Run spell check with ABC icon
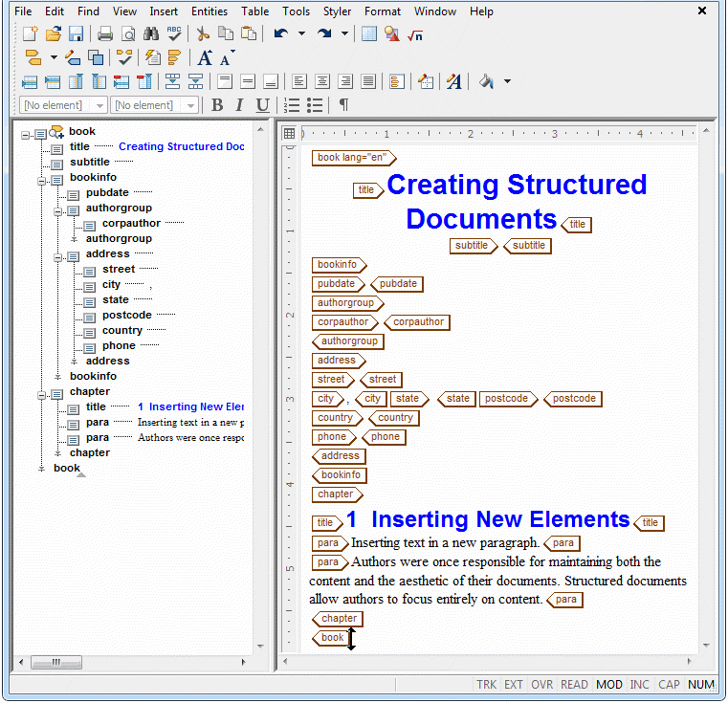 174,33
